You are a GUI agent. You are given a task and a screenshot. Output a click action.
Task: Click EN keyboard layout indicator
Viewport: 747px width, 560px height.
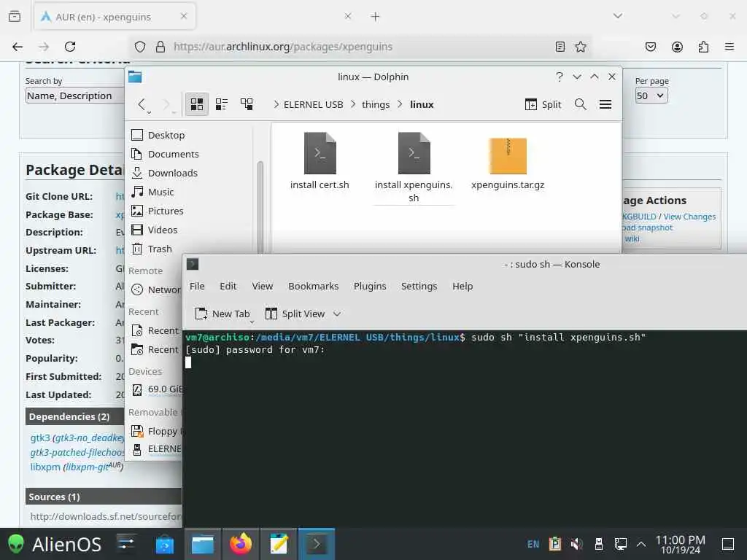click(533, 544)
